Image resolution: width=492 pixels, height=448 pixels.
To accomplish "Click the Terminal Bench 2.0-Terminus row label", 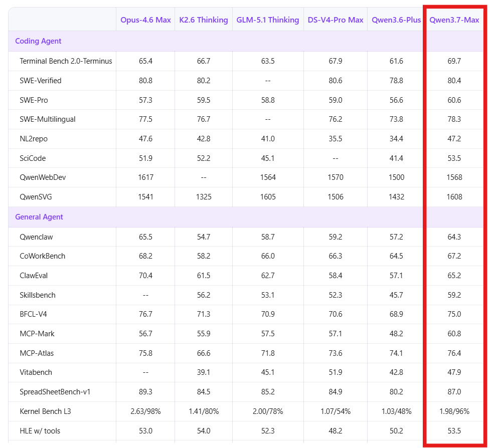I will tap(66, 61).
